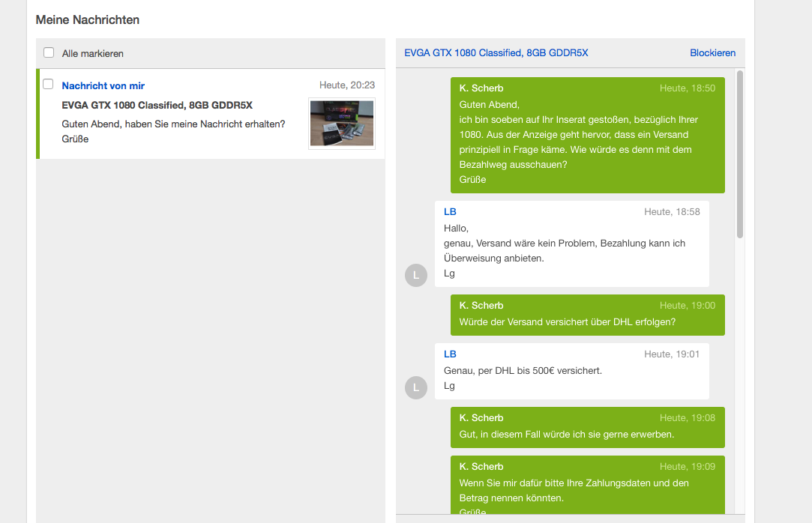Click the message 'Genau, per DHL bis 500€ versichert.'
Screen dimensions: 812x523
[x=523, y=370]
